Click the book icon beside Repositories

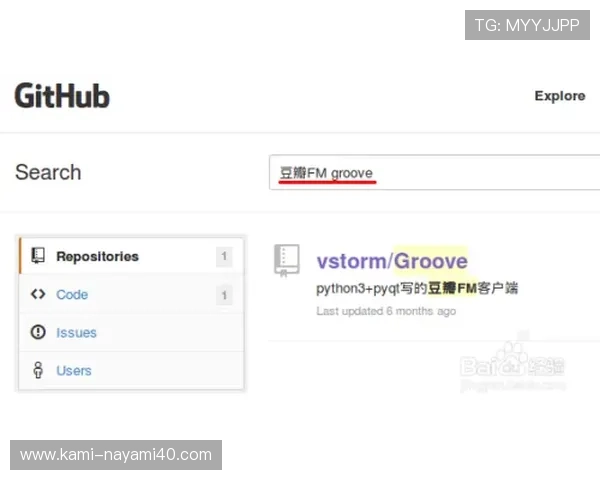[x=38, y=256]
